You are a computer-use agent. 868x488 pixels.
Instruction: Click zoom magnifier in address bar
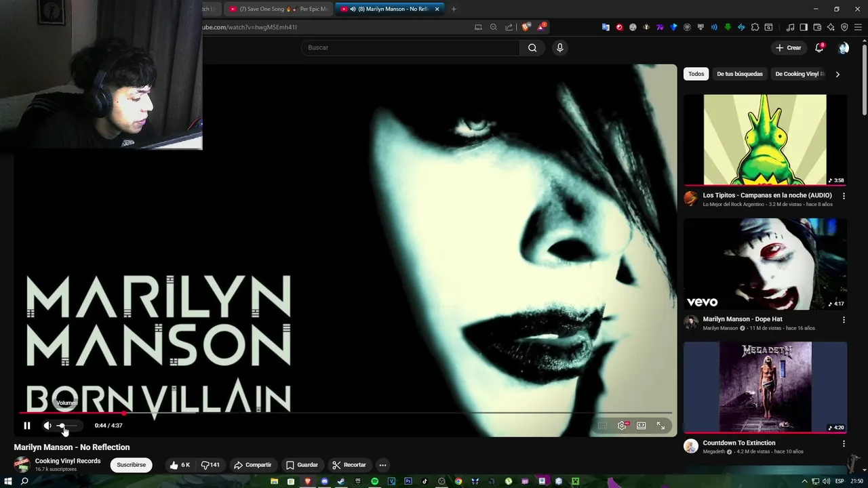[493, 27]
